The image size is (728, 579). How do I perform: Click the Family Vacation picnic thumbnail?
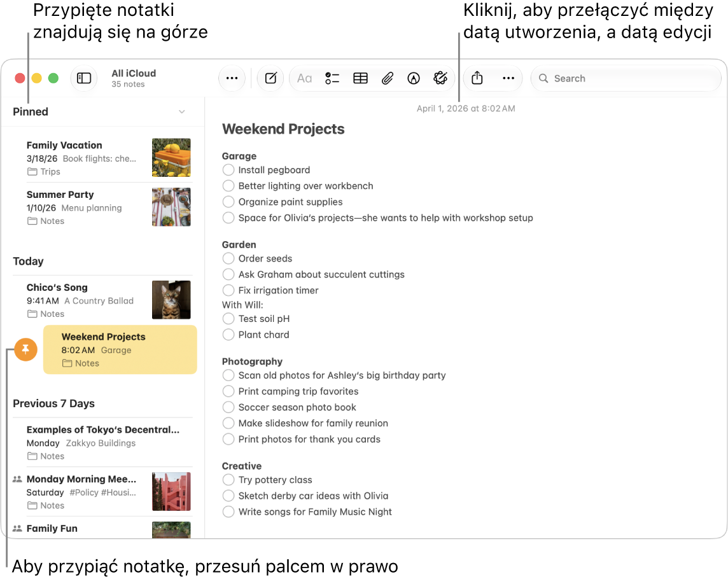[171, 157]
